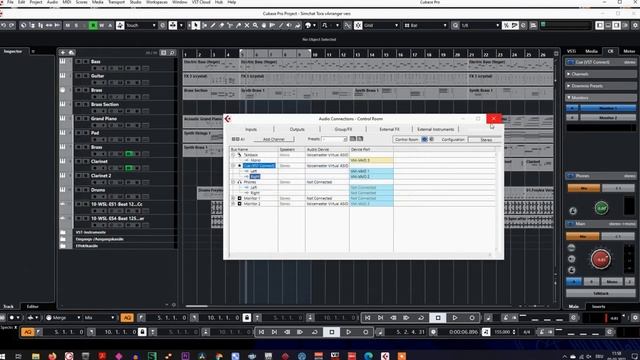Click the Add Track plus icon
This screenshot has height=360, width=640.
63,53
